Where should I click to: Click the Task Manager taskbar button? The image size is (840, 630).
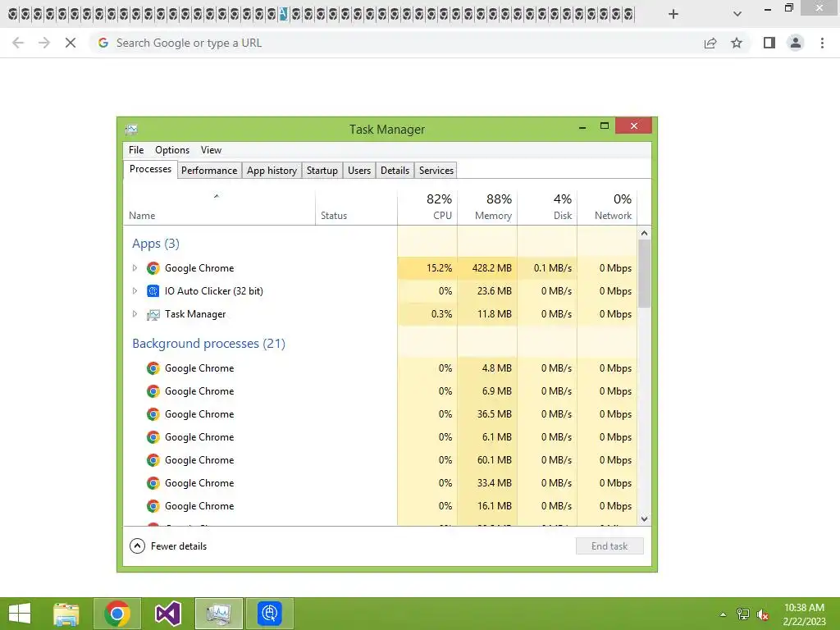pyautogui.click(x=218, y=614)
